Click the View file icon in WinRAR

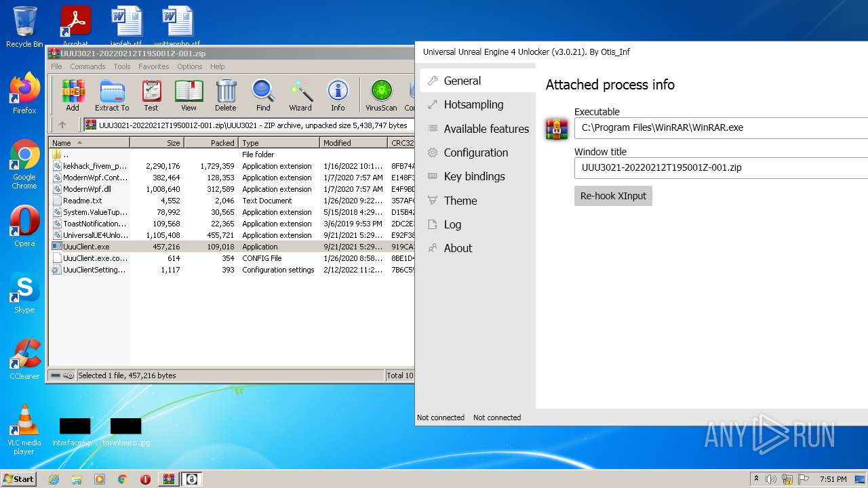coord(189,95)
